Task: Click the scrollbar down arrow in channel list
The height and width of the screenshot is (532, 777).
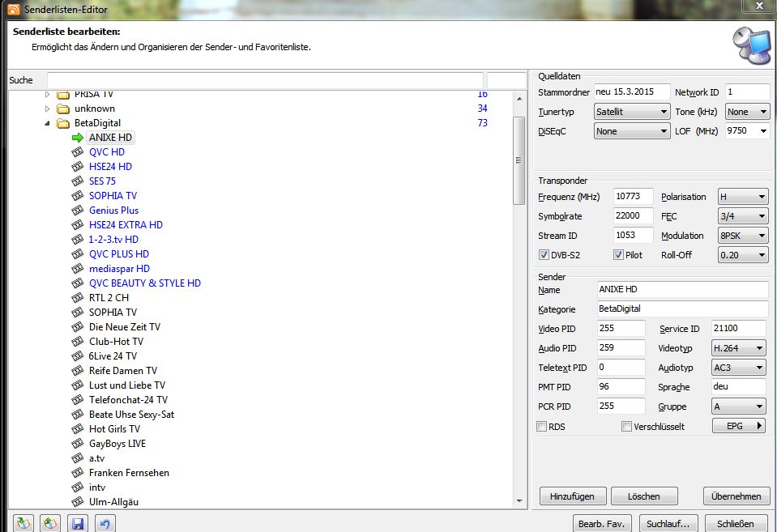Action: 519,500
